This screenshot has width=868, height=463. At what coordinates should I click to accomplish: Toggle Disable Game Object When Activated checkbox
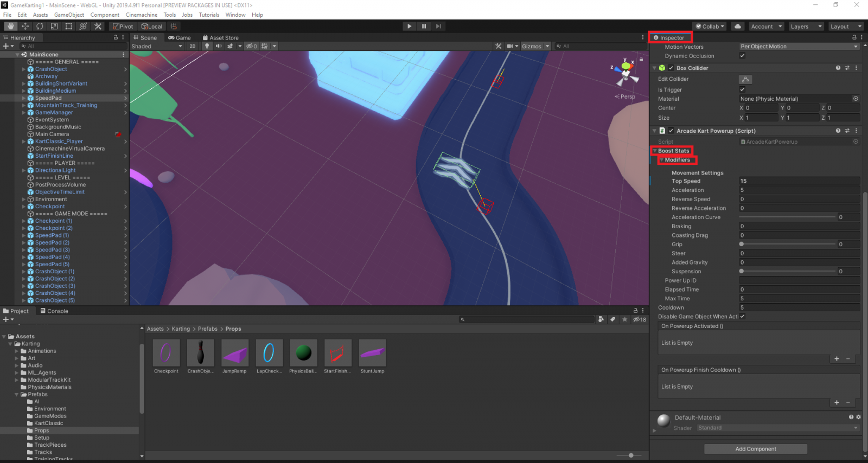tap(742, 317)
